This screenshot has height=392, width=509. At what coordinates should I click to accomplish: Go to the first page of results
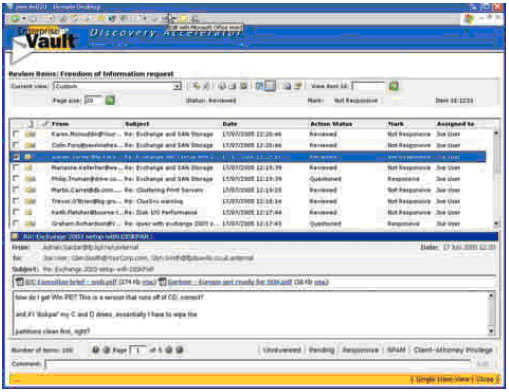(x=96, y=350)
